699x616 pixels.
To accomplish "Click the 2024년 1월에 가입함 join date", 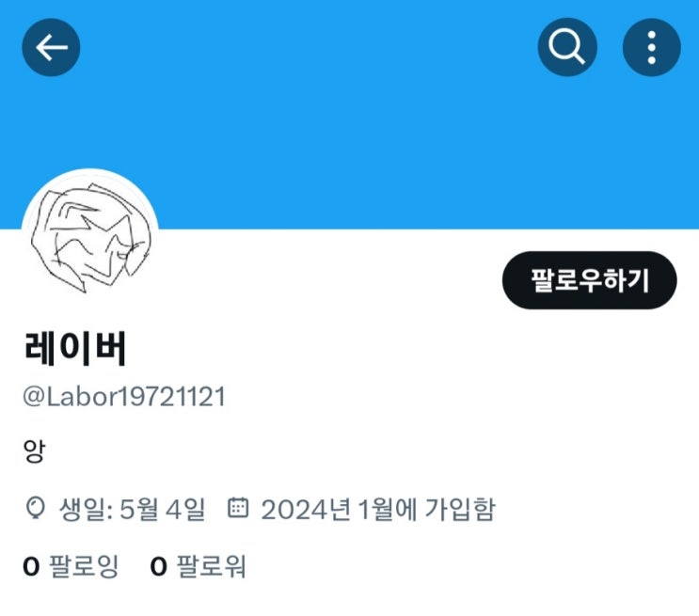I will [378, 509].
